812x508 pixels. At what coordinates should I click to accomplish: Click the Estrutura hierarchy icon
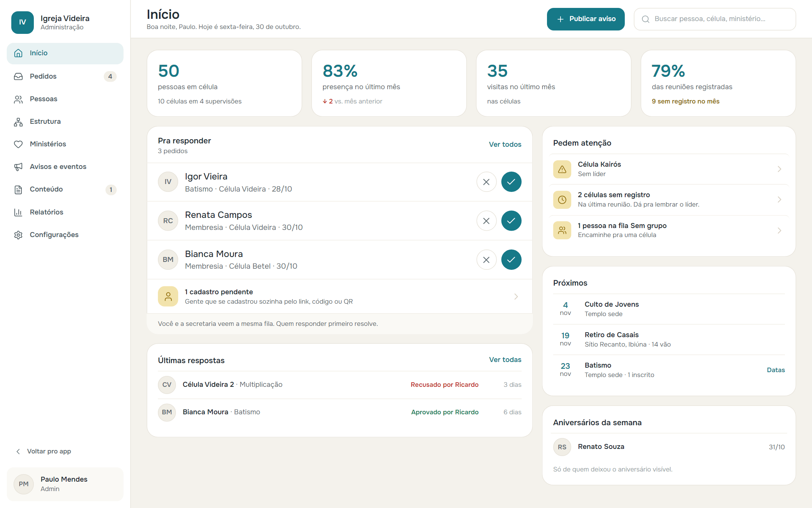pyautogui.click(x=18, y=122)
